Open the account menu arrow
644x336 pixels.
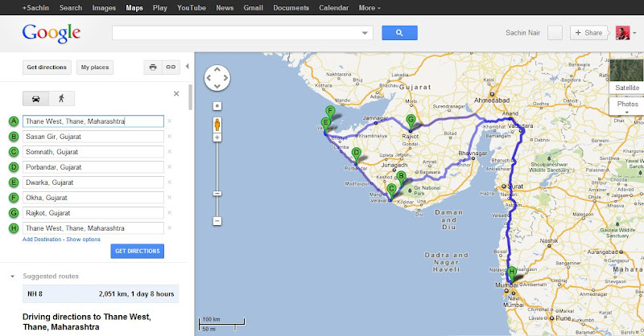634,33
